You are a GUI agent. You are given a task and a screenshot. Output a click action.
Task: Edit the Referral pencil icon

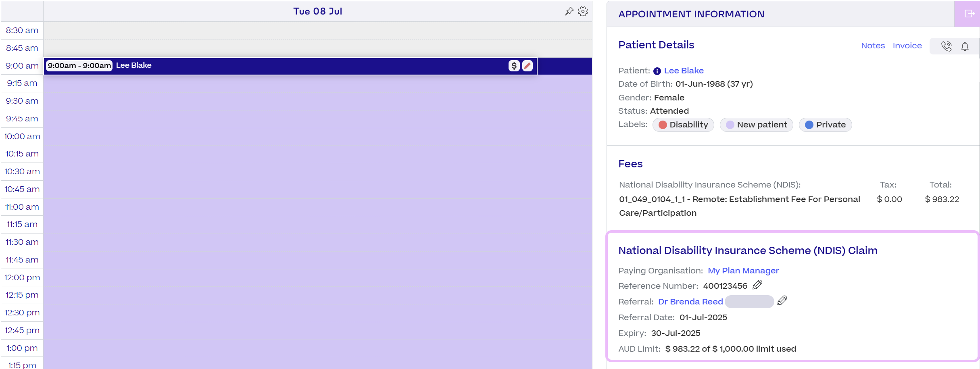tap(782, 300)
